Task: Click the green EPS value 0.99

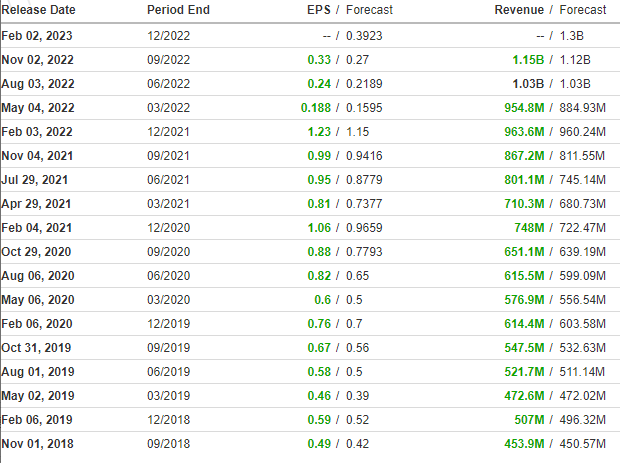Action: (319, 156)
